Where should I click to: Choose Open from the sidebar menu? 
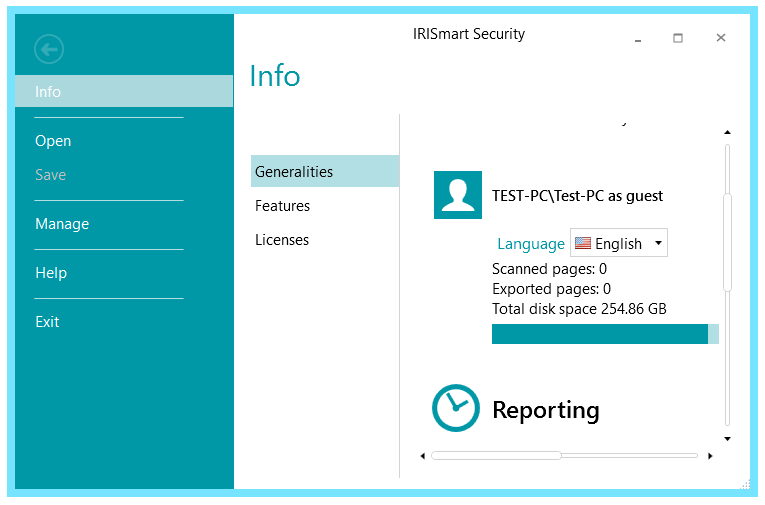point(53,141)
